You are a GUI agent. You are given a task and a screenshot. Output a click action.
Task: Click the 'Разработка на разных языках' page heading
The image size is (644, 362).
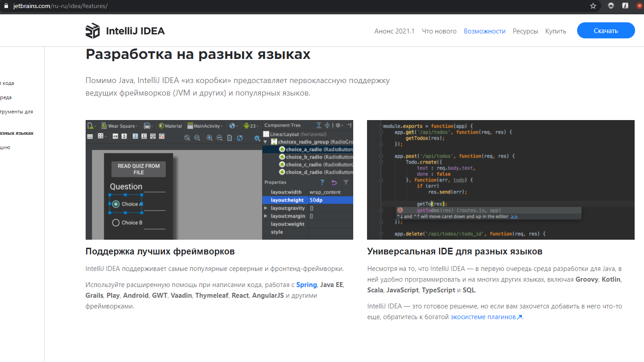pos(198,54)
